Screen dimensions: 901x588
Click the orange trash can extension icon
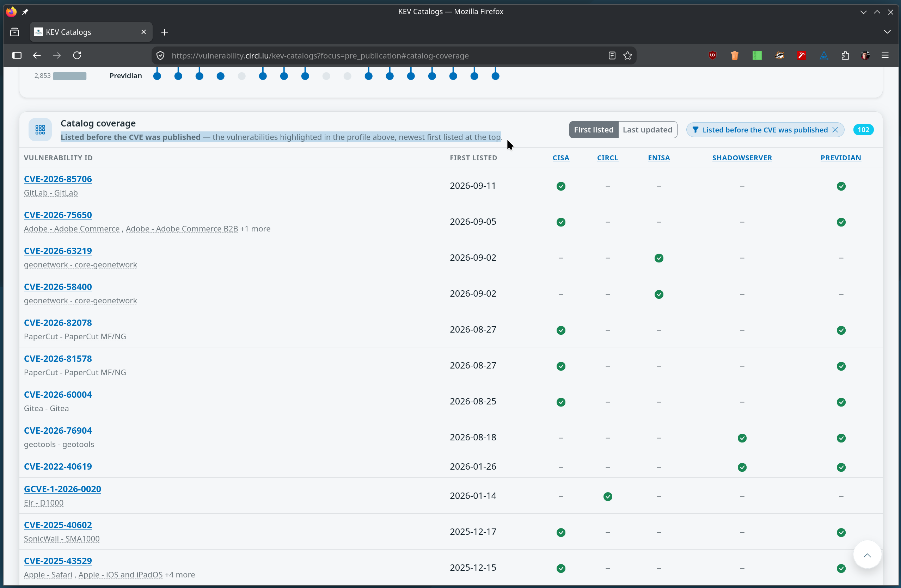click(x=735, y=56)
